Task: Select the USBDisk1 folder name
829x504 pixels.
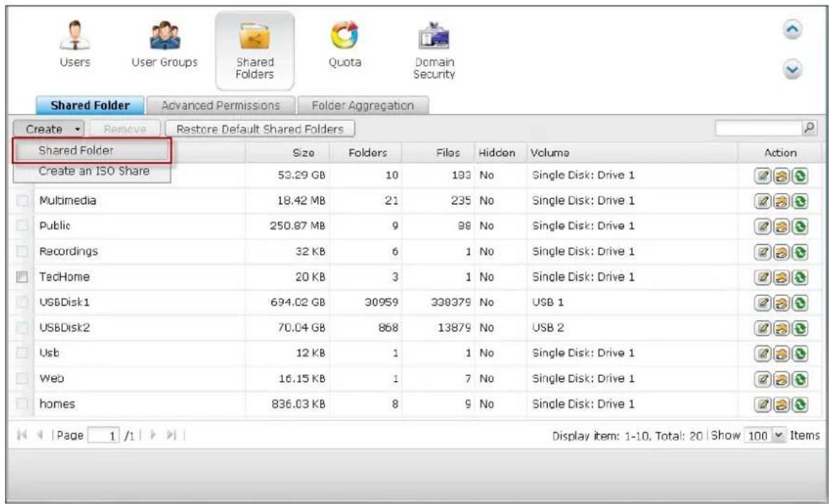Action: click(x=65, y=302)
